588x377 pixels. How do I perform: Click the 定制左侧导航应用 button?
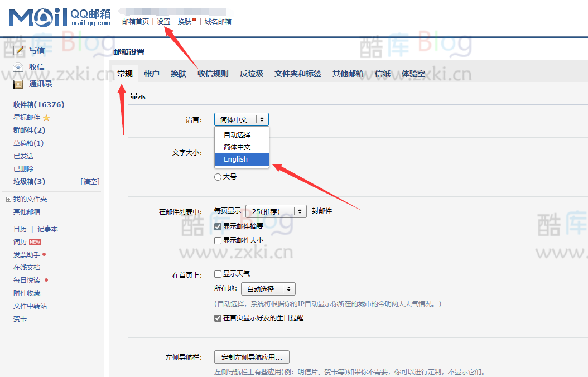click(x=252, y=357)
